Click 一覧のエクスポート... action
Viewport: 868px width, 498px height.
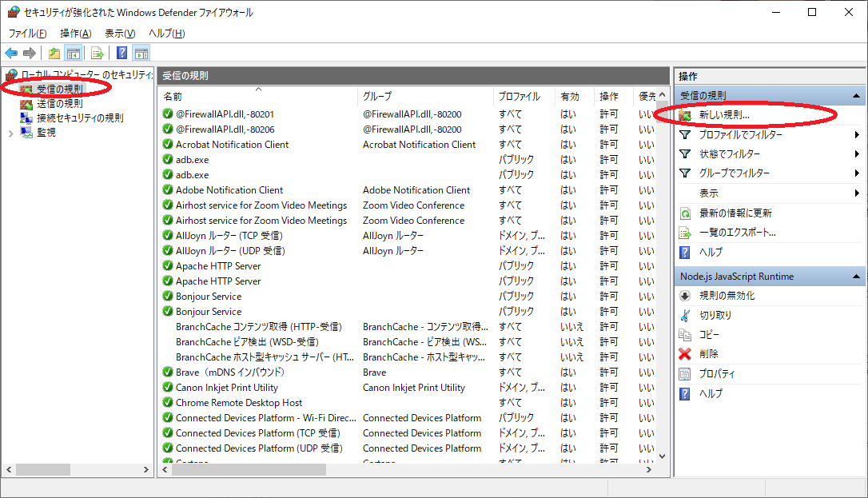737,233
